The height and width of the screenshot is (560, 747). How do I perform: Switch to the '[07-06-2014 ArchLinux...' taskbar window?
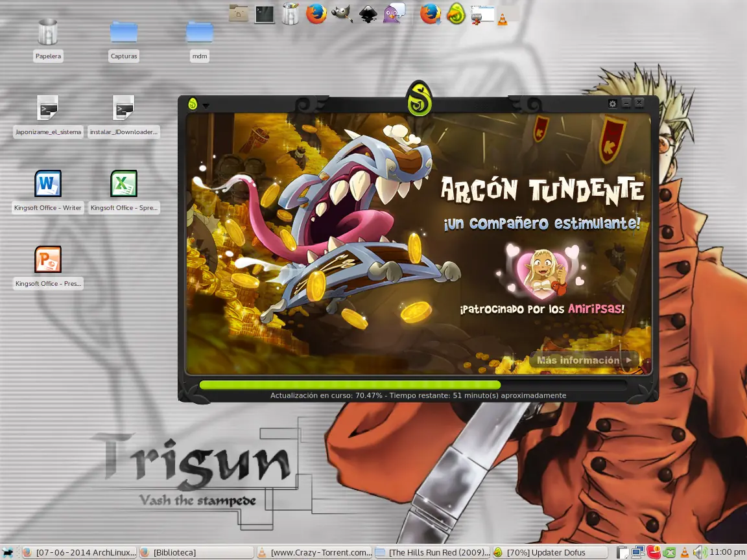click(x=80, y=552)
